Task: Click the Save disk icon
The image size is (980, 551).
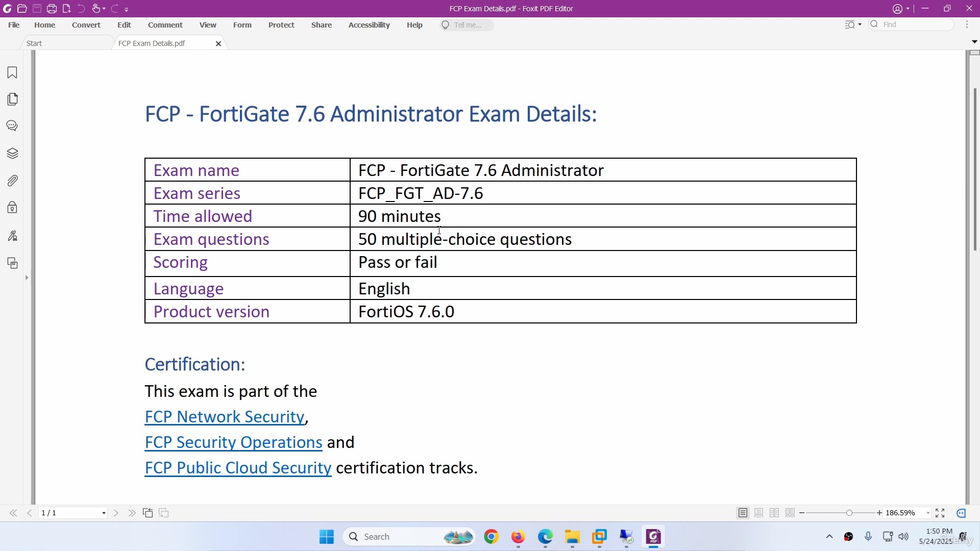Action: [37, 9]
